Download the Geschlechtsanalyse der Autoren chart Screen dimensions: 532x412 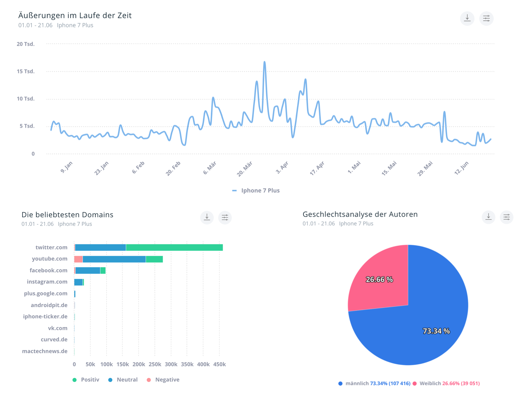coord(488,217)
